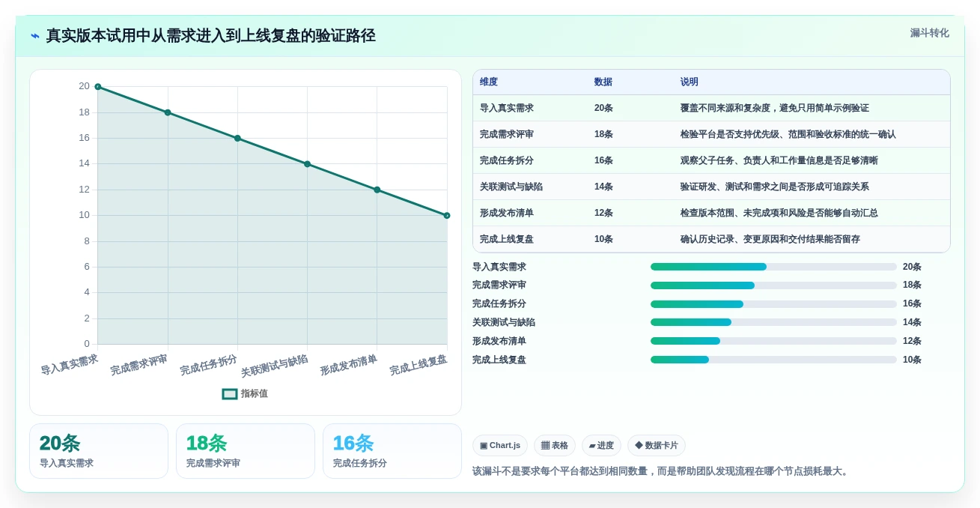Screen dimensions: 980x508
Task: Click the 说明 column header
Action: click(x=689, y=82)
